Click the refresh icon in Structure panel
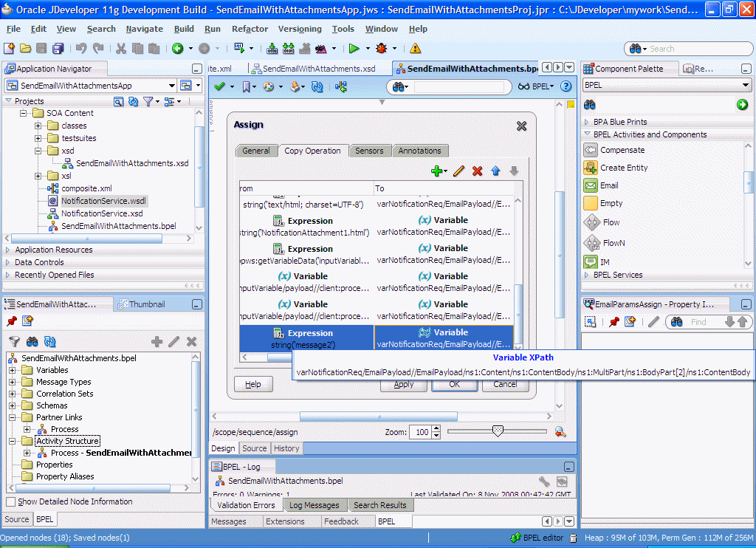The image size is (756, 548). [49, 341]
